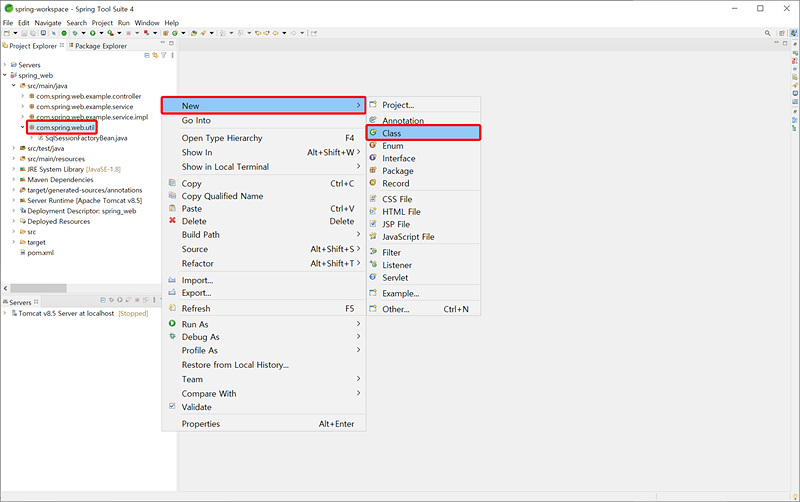800x502 pixels.
Task: Expand the src/test/java folder
Action: [14, 148]
